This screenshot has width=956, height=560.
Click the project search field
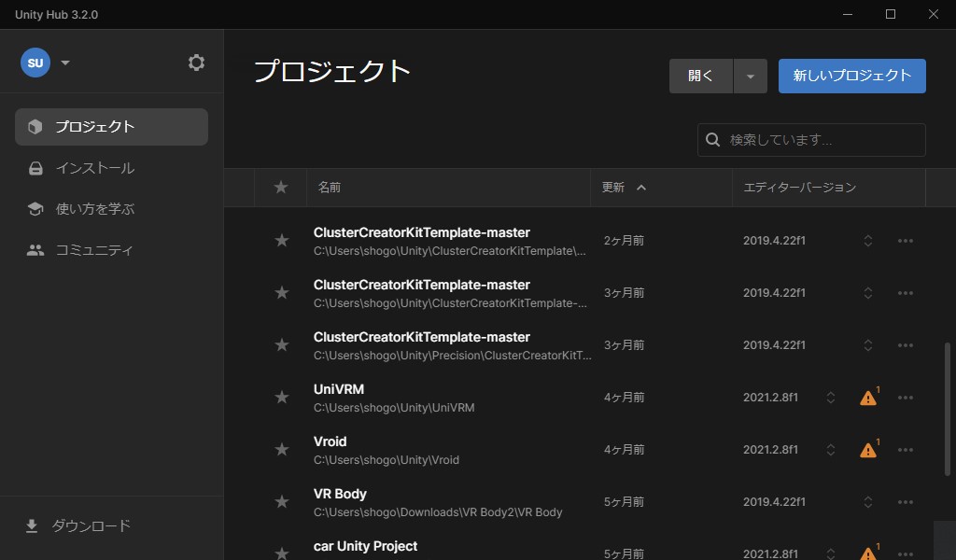[822, 140]
